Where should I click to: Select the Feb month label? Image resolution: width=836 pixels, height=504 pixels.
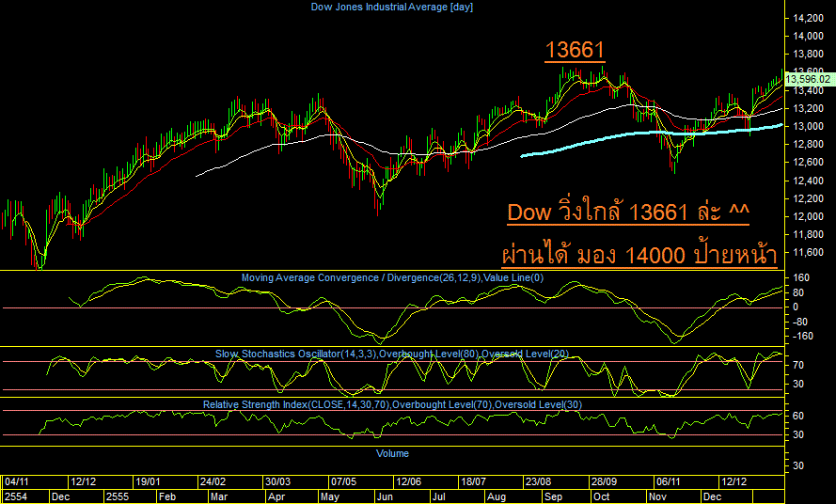(x=167, y=496)
